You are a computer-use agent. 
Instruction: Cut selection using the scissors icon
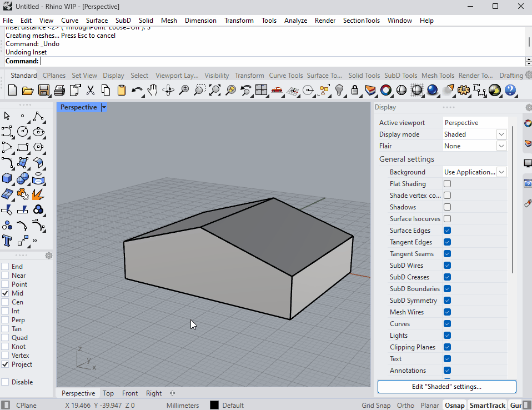point(91,91)
